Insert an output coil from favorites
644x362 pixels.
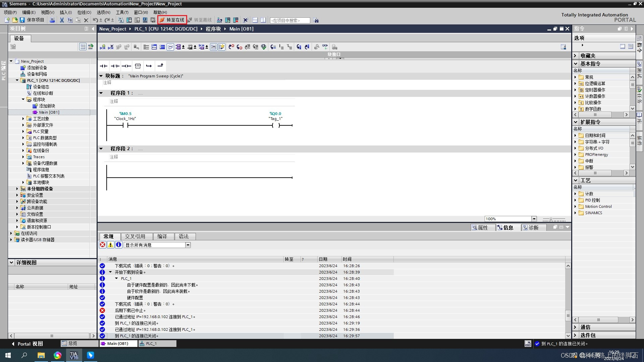[x=126, y=66]
